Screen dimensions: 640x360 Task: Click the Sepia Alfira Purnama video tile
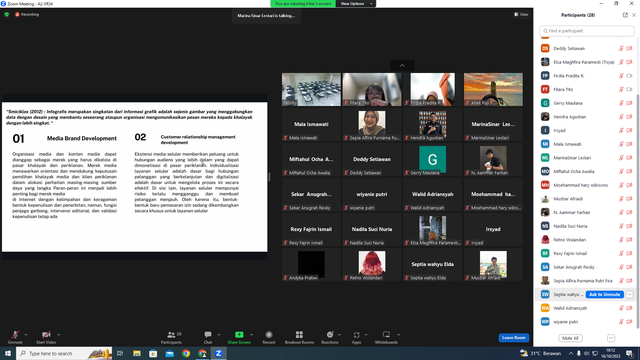click(x=372, y=124)
